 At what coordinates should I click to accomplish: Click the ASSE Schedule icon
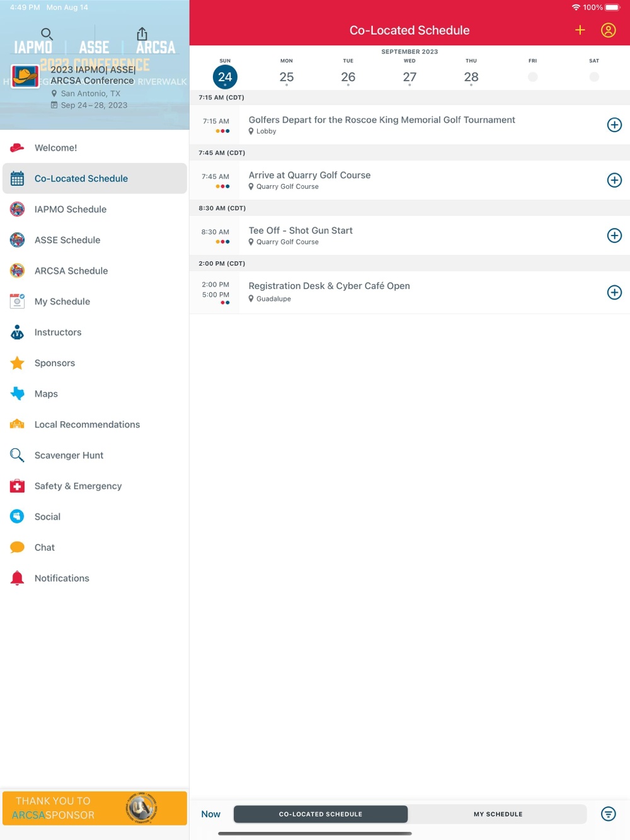click(18, 240)
